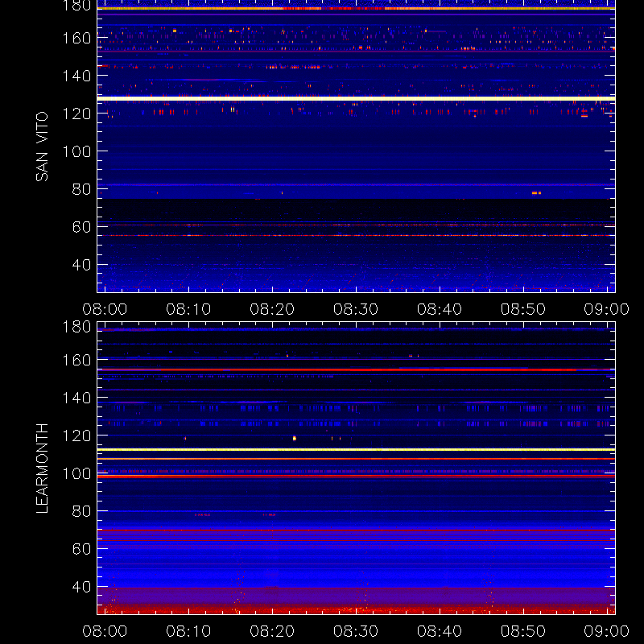Click the SAN VITO axis title

point(42,147)
